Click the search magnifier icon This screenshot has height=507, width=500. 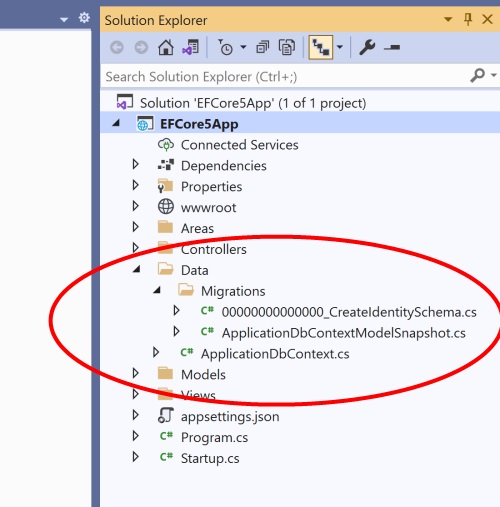click(x=477, y=75)
